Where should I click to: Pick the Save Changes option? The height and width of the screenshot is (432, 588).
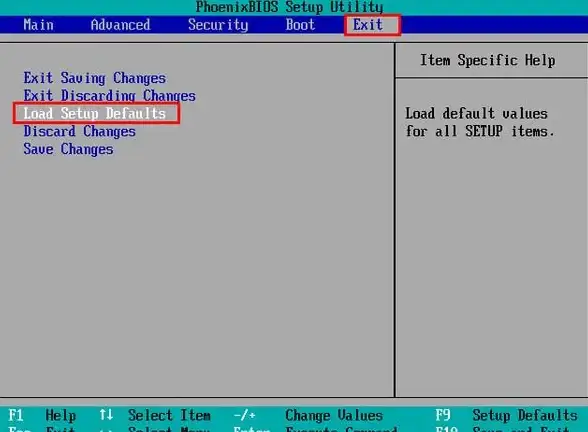tap(68, 149)
